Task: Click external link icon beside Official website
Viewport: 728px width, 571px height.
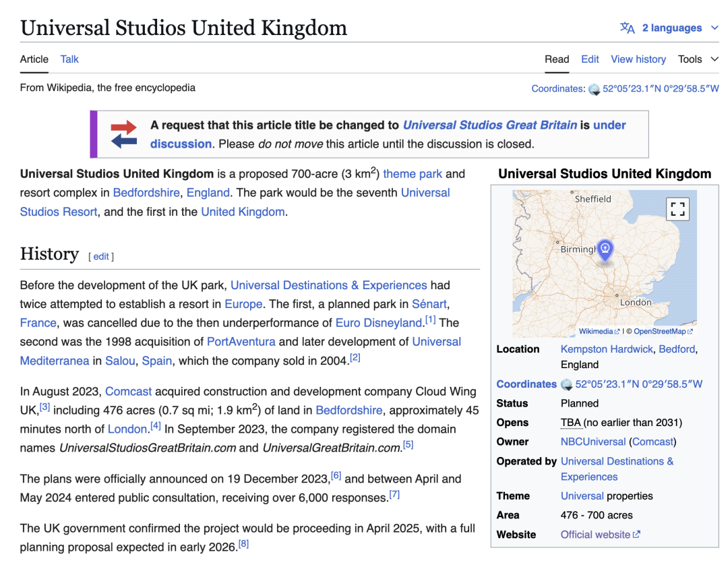Action: (636, 535)
